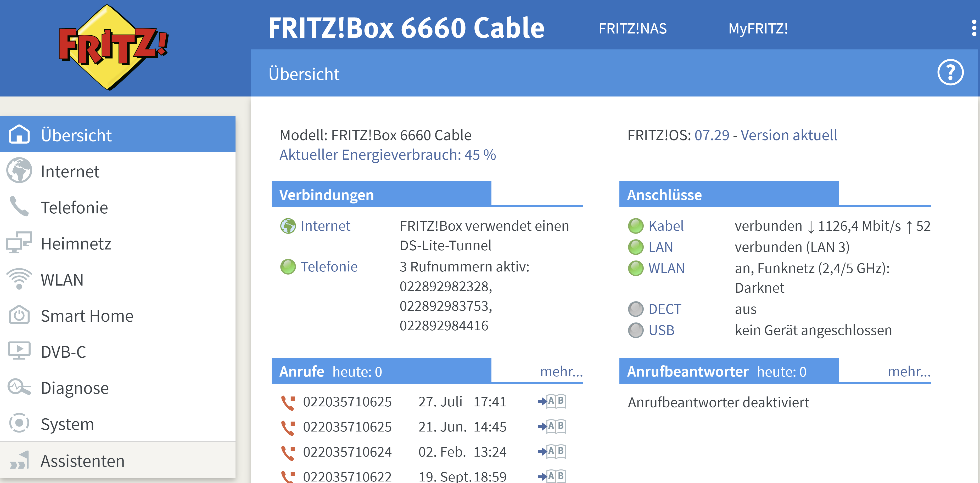Click the Diagnose icon in sidebar
The height and width of the screenshot is (483, 980).
(19, 388)
